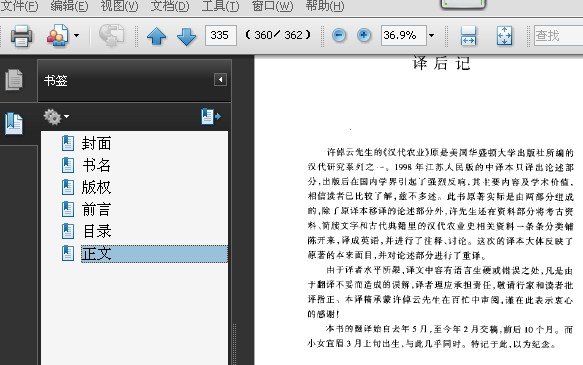Click the 查找 search field
Viewport: 583px width, 365px height.
pos(558,36)
